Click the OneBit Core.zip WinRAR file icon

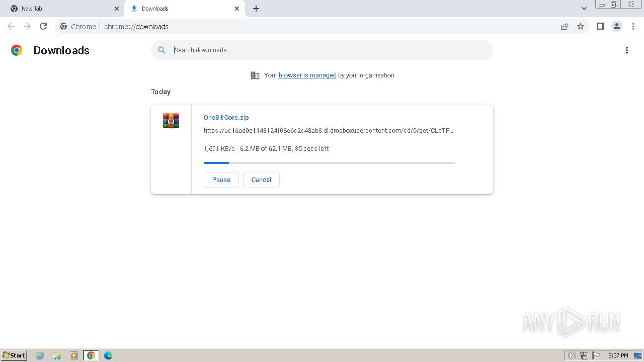pyautogui.click(x=171, y=121)
